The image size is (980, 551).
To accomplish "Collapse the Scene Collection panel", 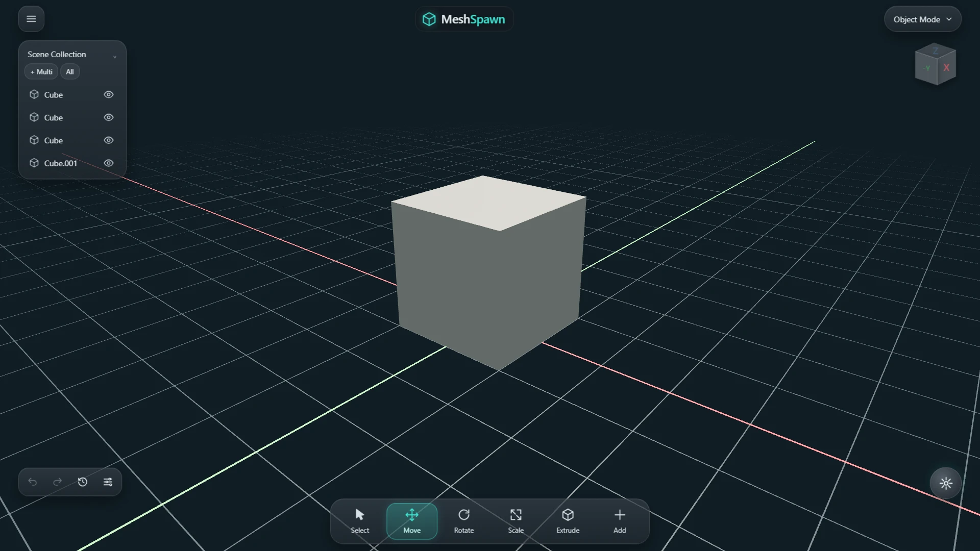I will click(115, 57).
